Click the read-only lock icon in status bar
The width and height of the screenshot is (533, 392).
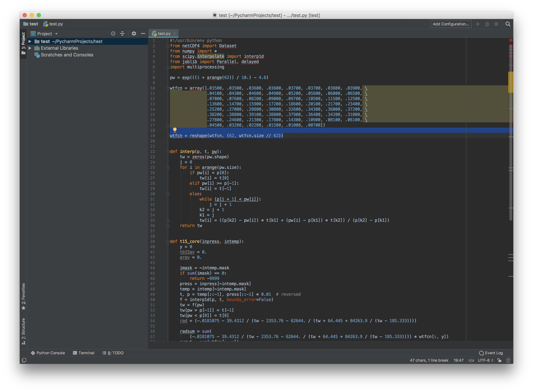499,360
